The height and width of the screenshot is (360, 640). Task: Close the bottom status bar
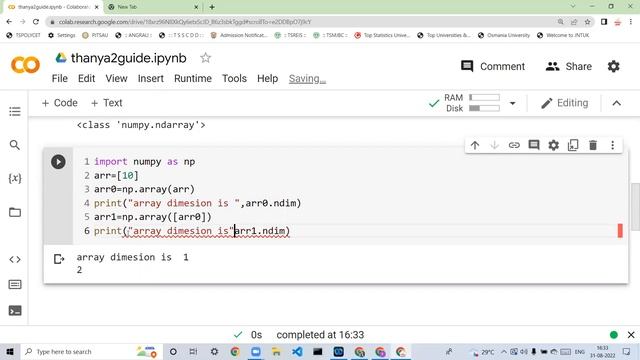[x=631, y=335]
